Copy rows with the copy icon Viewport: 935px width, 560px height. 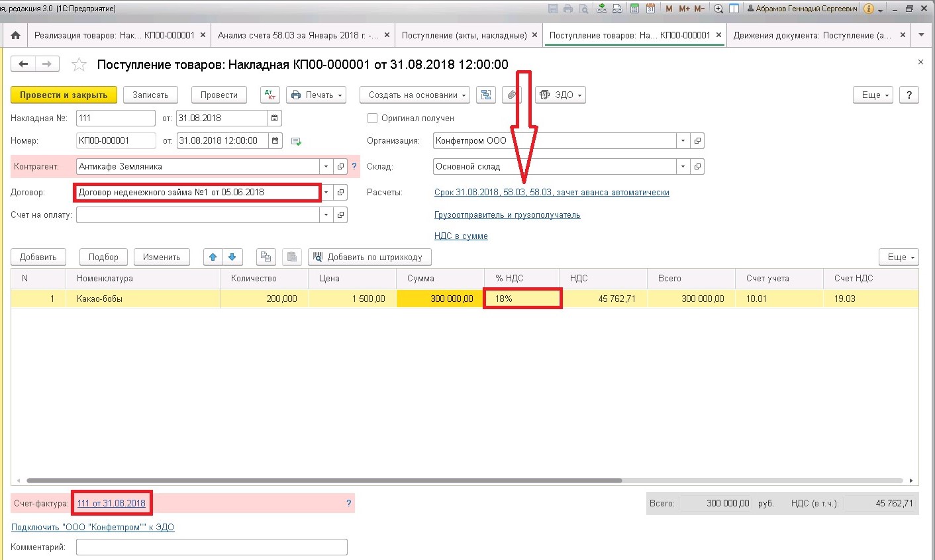point(266,257)
